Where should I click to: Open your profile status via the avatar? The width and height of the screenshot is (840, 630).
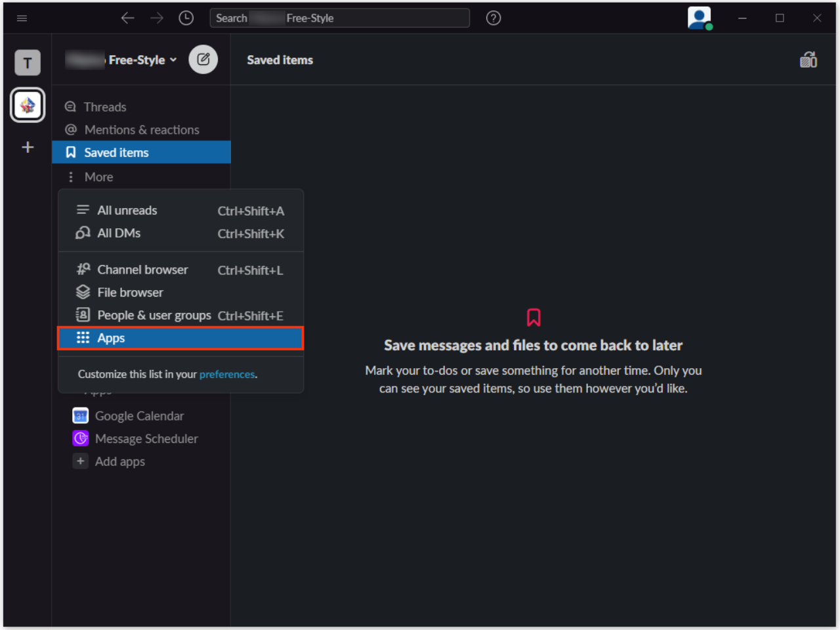pos(699,18)
